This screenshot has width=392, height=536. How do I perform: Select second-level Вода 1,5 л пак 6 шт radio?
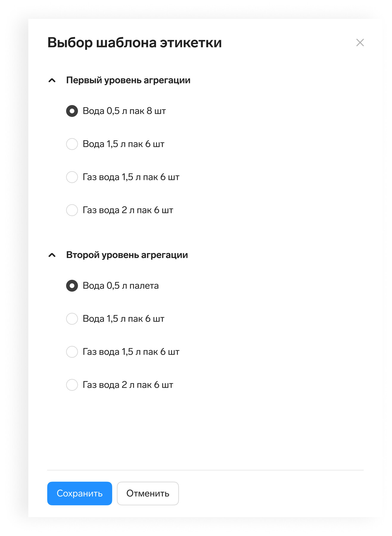coord(72,319)
